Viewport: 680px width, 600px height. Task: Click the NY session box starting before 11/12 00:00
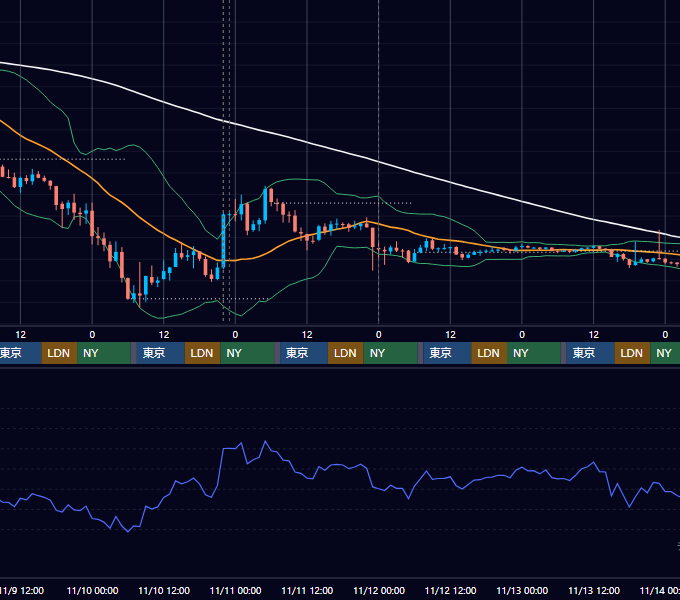(x=390, y=353)
